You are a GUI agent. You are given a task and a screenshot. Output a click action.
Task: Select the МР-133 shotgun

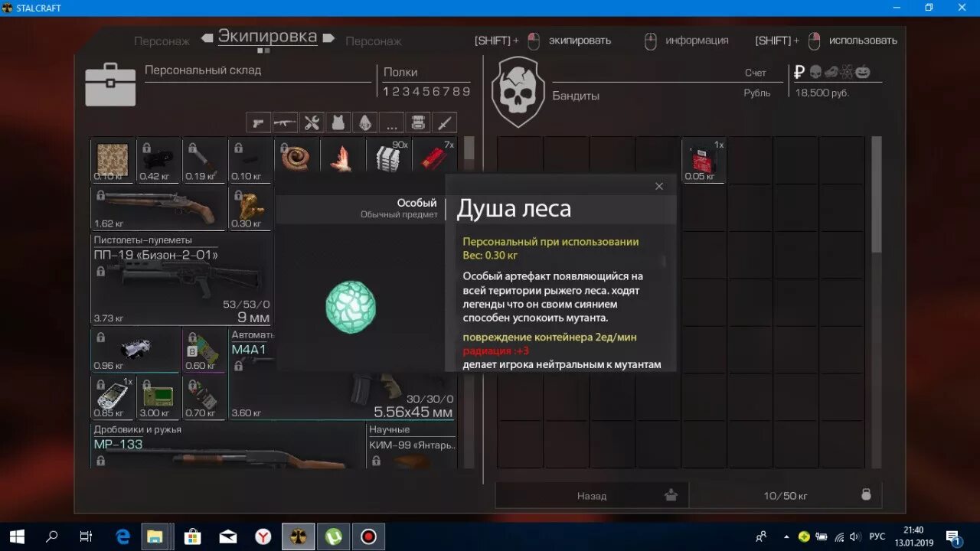pyautogui.click(x=227, y=445)
